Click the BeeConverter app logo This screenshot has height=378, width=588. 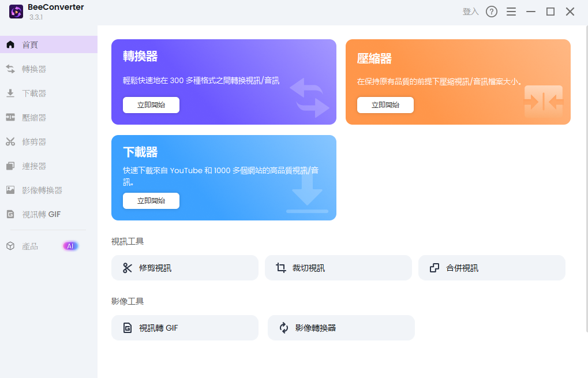click(x=16, y=12)
